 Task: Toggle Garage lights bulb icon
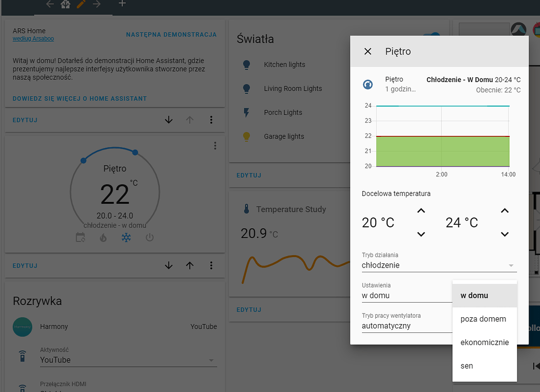(x=246, y=136)
